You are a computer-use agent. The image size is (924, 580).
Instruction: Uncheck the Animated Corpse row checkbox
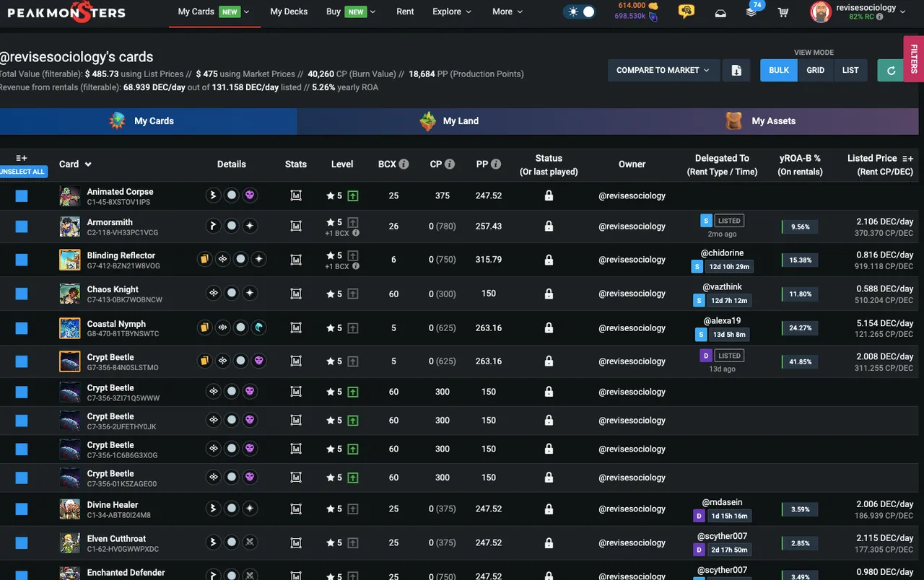coord(22,195)
